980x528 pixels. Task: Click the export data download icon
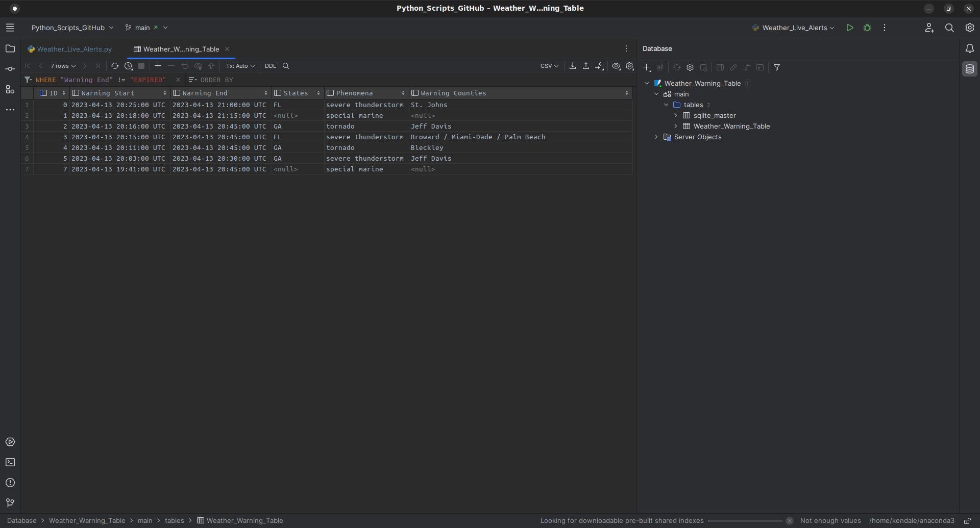(573, 66)
